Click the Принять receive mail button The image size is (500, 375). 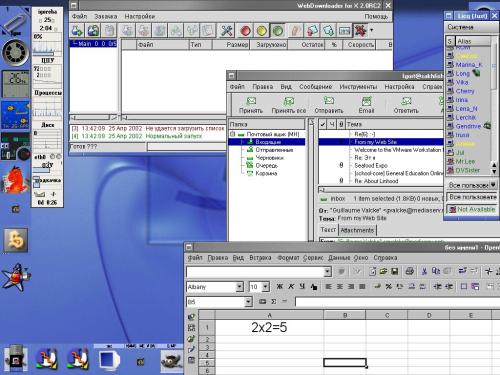click(x=251, y=105)
